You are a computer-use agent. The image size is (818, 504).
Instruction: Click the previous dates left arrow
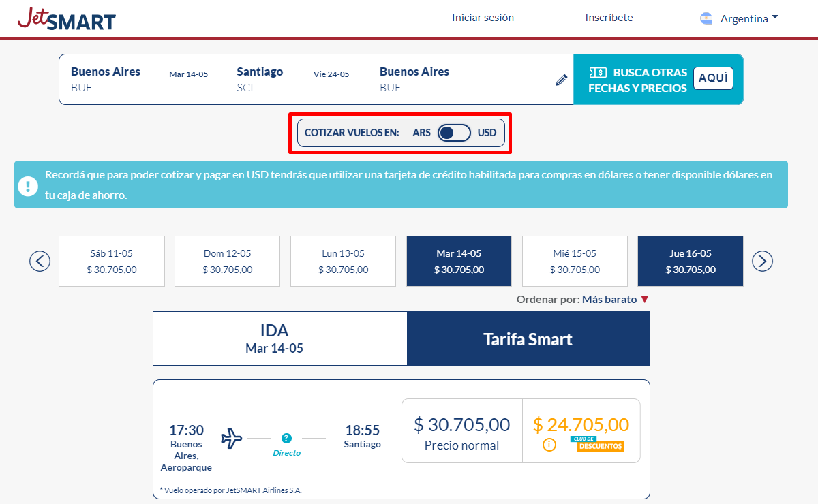pyautogui.click(x=40, y=261)
